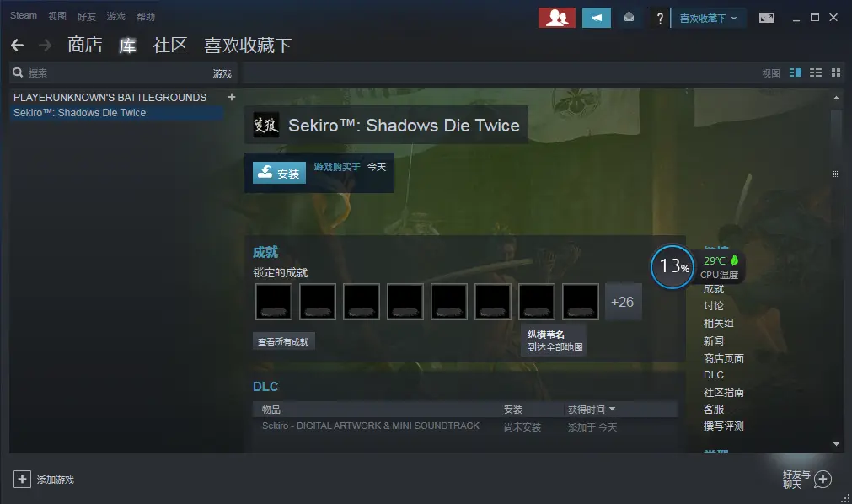852x504 pixels.
Task: Click the Sekiro™: Shadows Die Twice page title
Action: (404, 125)
